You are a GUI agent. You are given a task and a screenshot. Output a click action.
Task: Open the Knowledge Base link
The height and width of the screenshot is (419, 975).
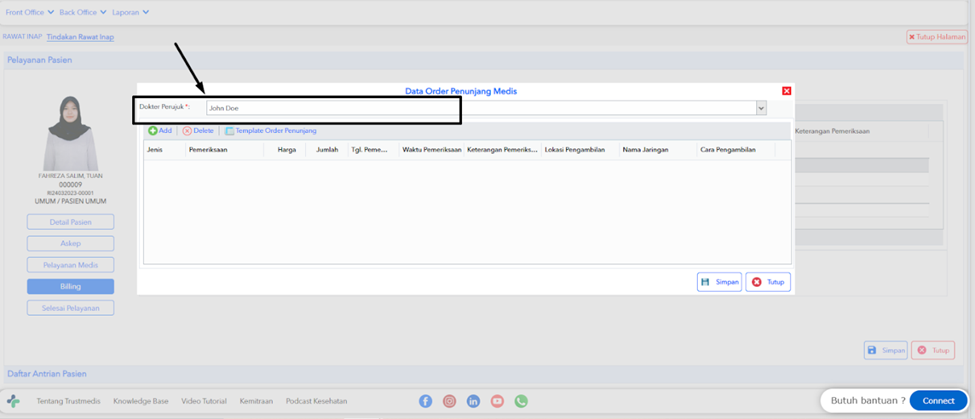pos(141,401)
